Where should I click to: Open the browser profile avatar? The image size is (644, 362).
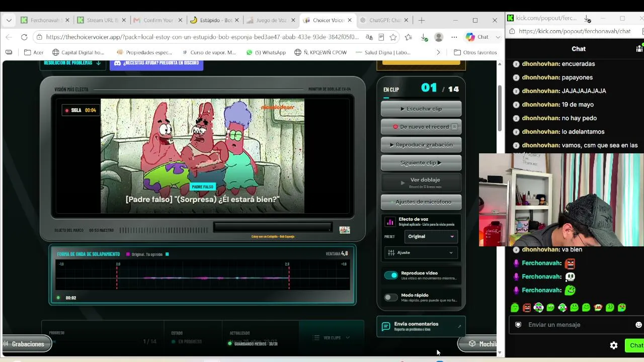pyautogui.click(x=439, y=37)
